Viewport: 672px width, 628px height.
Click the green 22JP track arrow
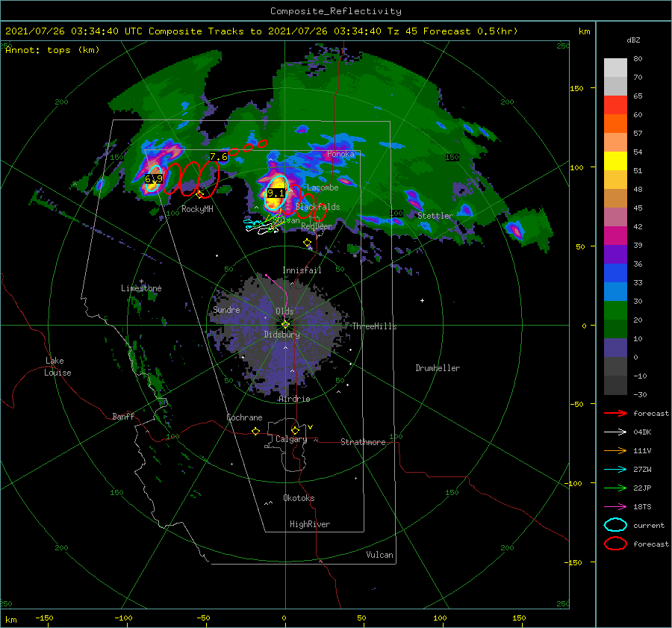[615, 488]
